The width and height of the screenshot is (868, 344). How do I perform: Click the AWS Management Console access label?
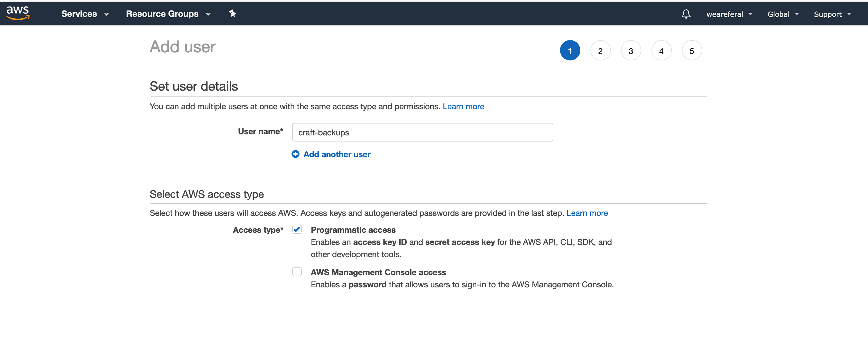(x=378, y=273)
